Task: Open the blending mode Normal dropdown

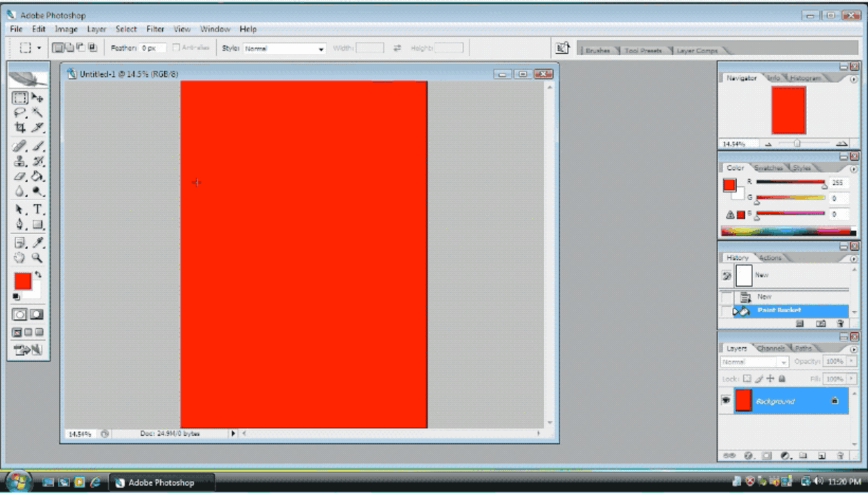Action: pos(755,362)
